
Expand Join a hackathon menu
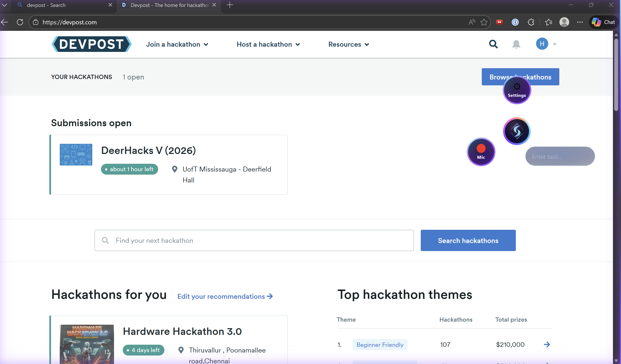click(x=177, y=44)
